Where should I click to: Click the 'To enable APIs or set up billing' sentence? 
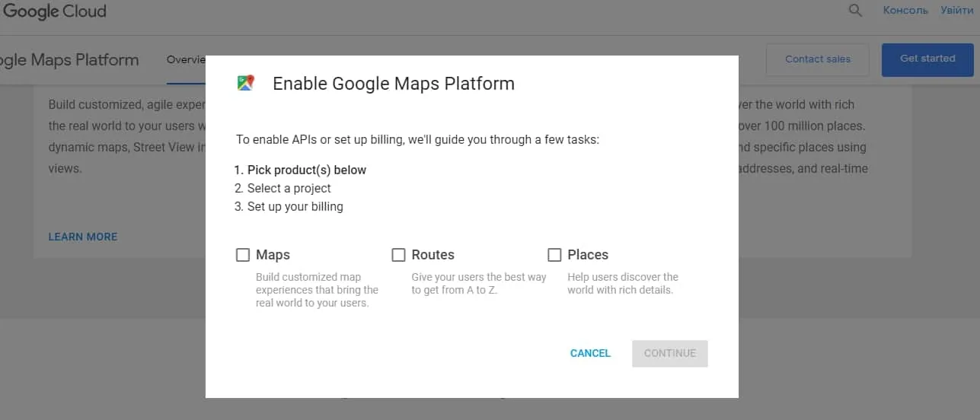[418, 140]
